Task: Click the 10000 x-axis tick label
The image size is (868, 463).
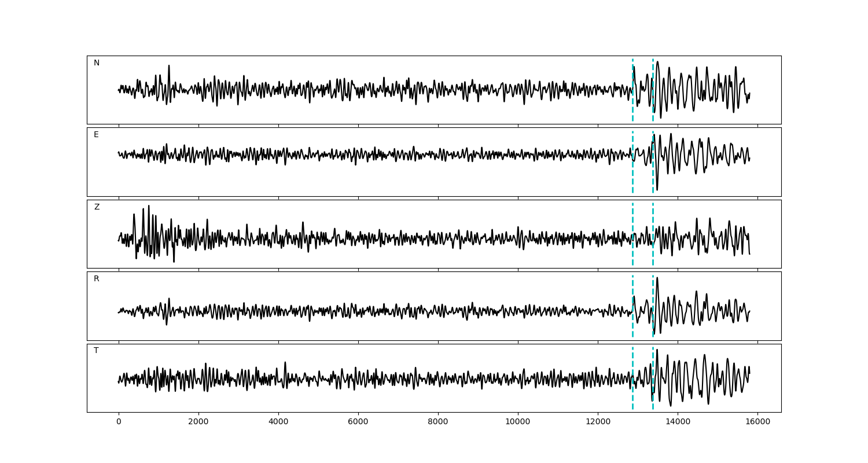Action: (518, 422)
